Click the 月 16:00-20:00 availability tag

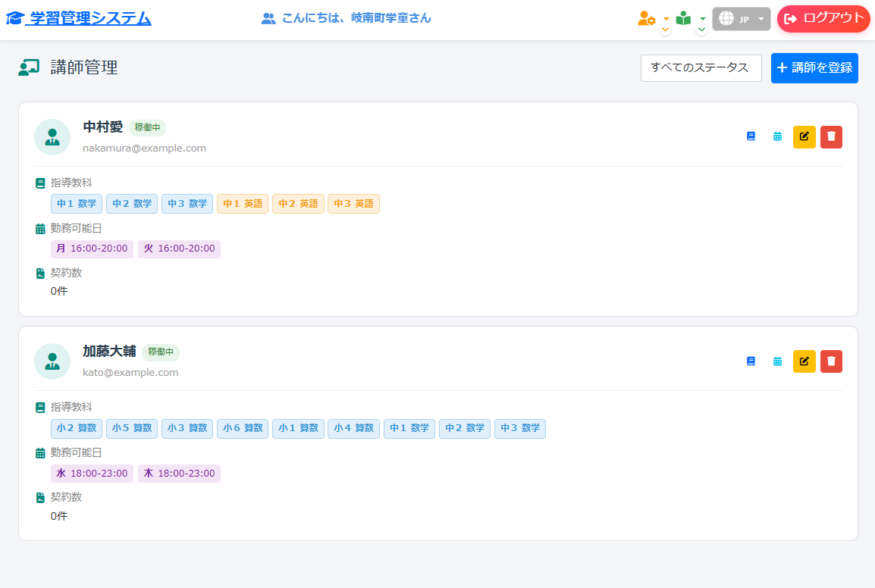(92, 249)
